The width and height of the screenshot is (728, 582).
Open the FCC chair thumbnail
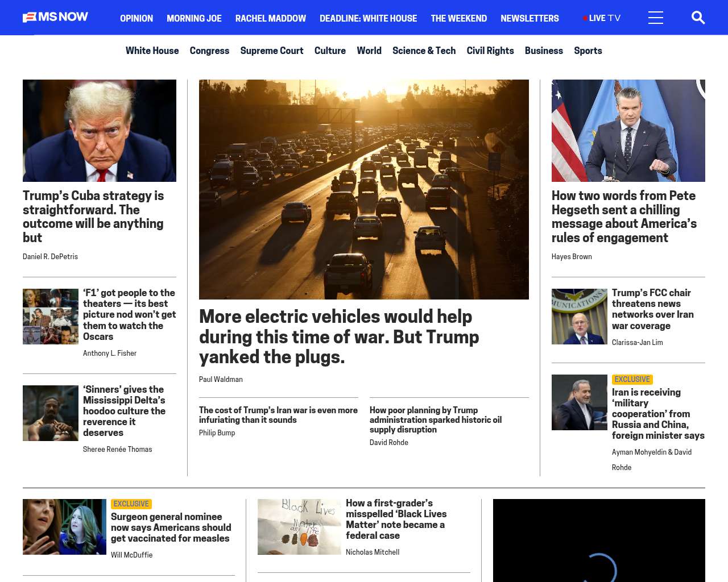[x=580, y=317]
